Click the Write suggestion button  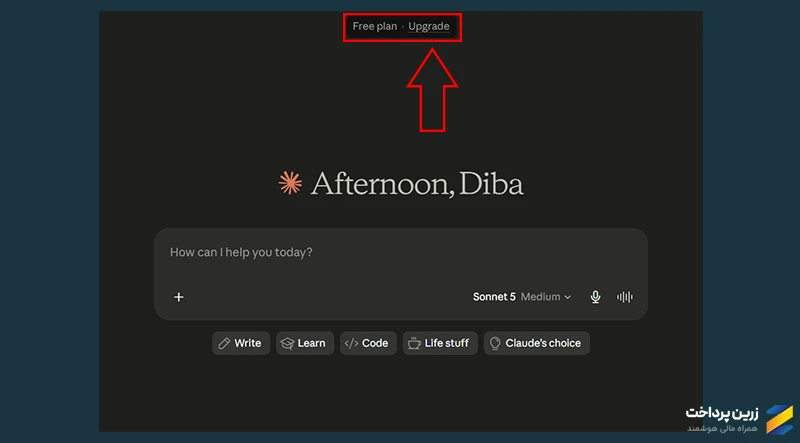click(241, 343)
